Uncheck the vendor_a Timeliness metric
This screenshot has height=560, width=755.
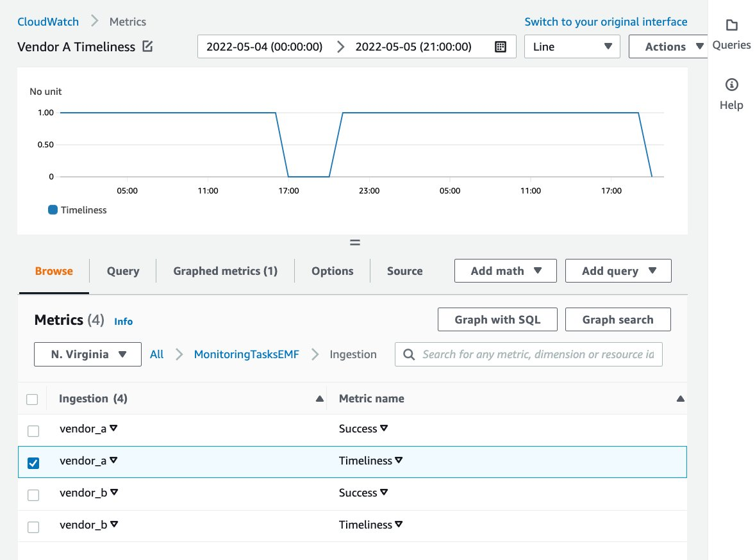(x=33, y=462)
